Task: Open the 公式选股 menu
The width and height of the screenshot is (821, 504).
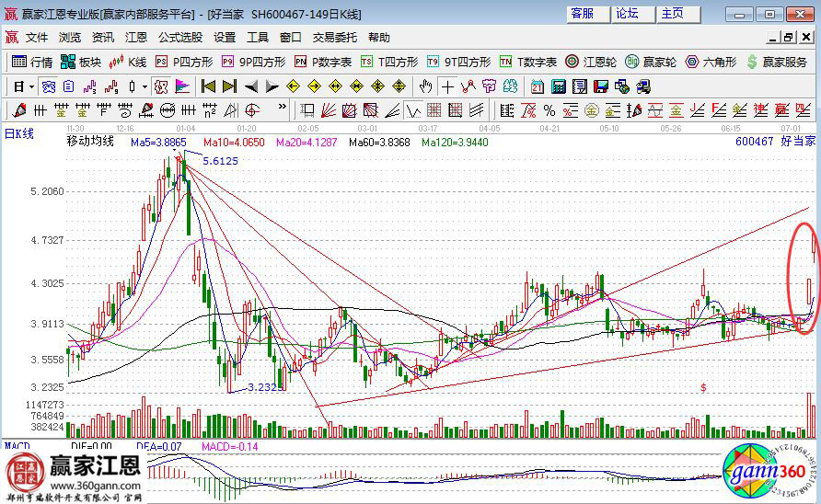Action: 180,38
